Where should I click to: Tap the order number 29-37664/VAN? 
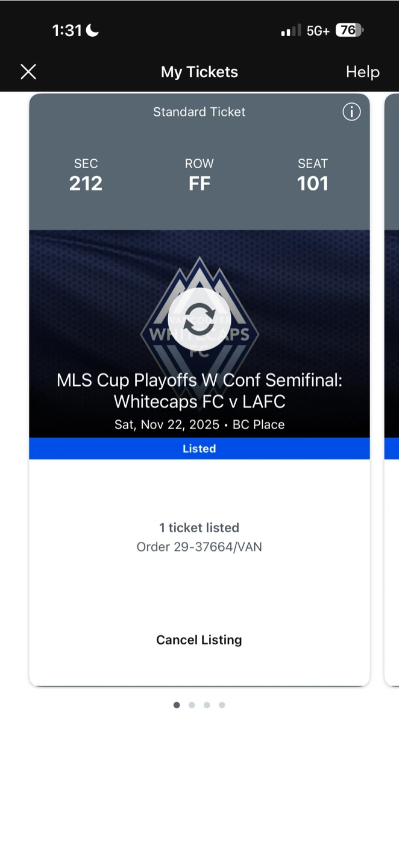(x=199, y=547)
